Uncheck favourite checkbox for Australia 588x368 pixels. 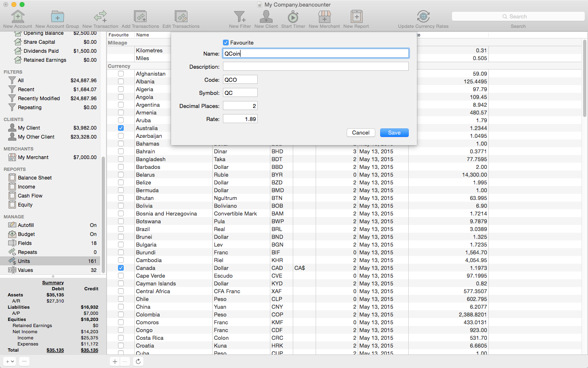[x=121, y=128]
